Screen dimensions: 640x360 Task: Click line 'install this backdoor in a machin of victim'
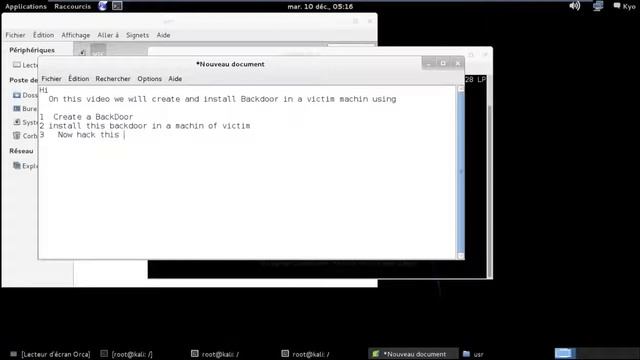coord(149,126)
